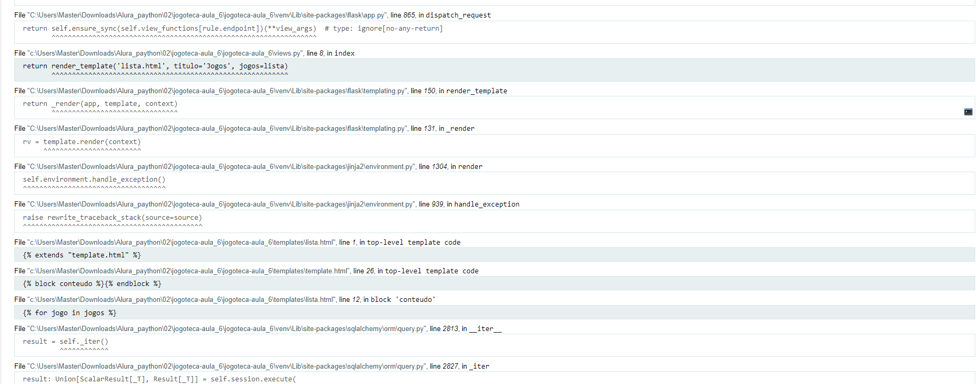The height and width of the screenshot is (384, 980).
Task: Select the environment.py line 939 handle_exception header
Action: (267, 204)
